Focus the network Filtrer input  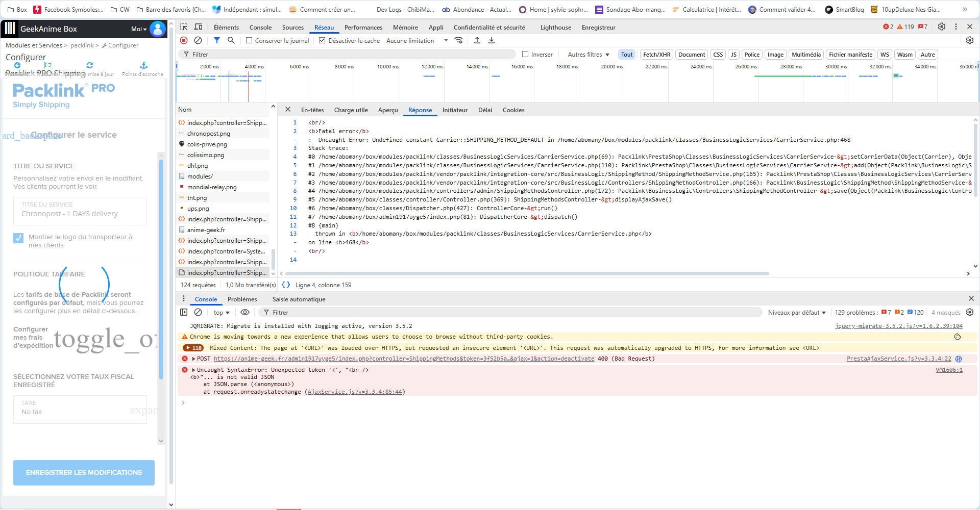click(347, 54)
